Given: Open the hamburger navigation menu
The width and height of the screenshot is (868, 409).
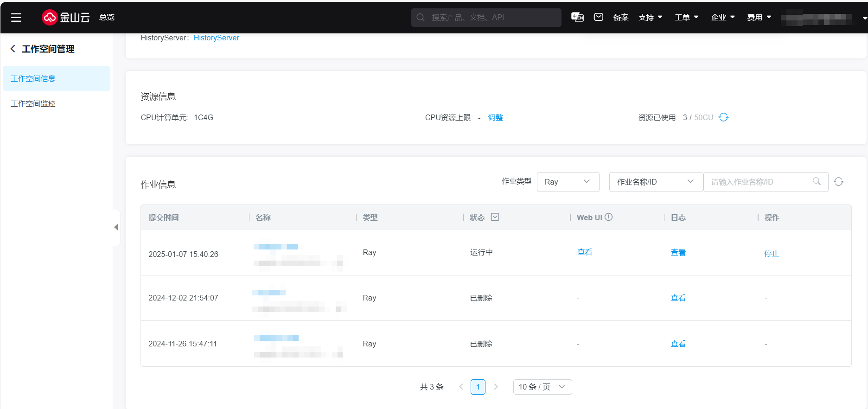Looking at the screenshot, I should (16, 18).
